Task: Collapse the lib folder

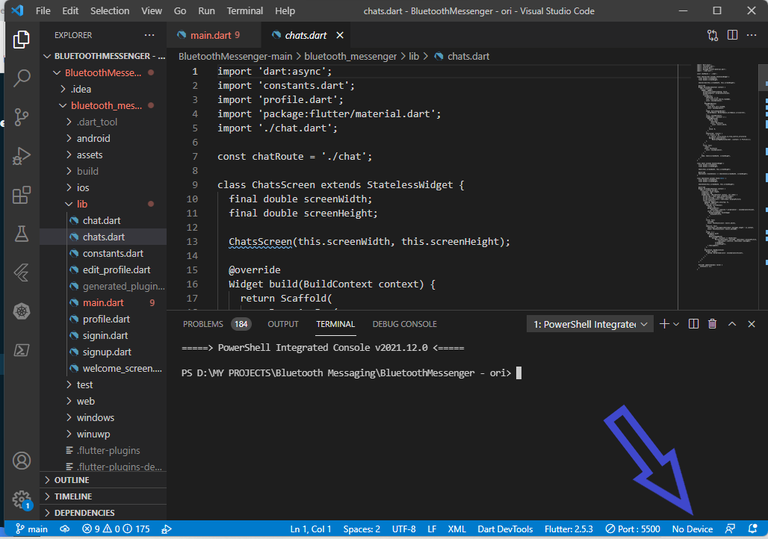Action: [83, 203]
